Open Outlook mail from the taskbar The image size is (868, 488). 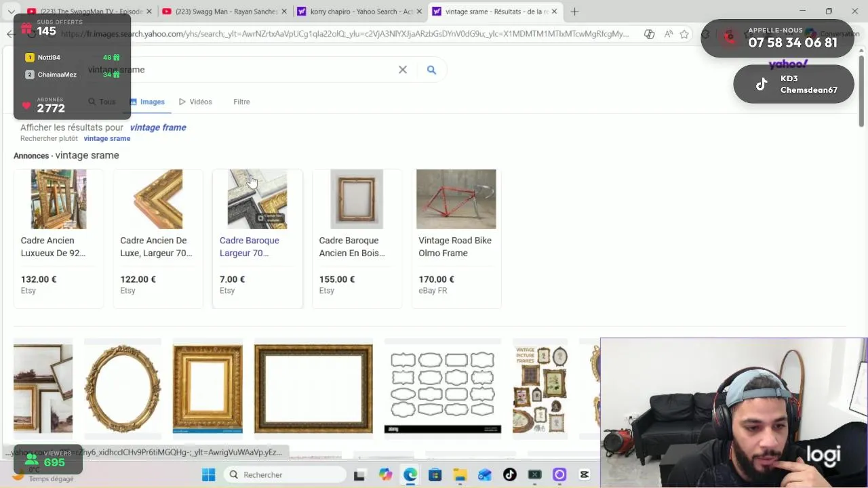pos(485,474)
